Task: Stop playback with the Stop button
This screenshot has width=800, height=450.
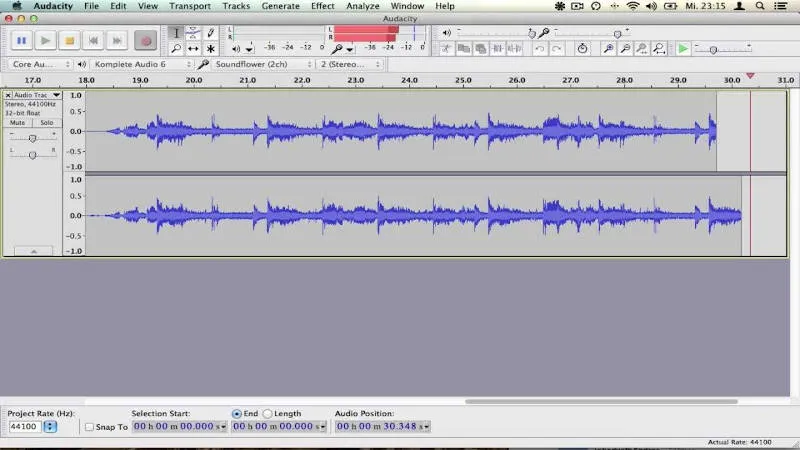Action: coord(69,41)
